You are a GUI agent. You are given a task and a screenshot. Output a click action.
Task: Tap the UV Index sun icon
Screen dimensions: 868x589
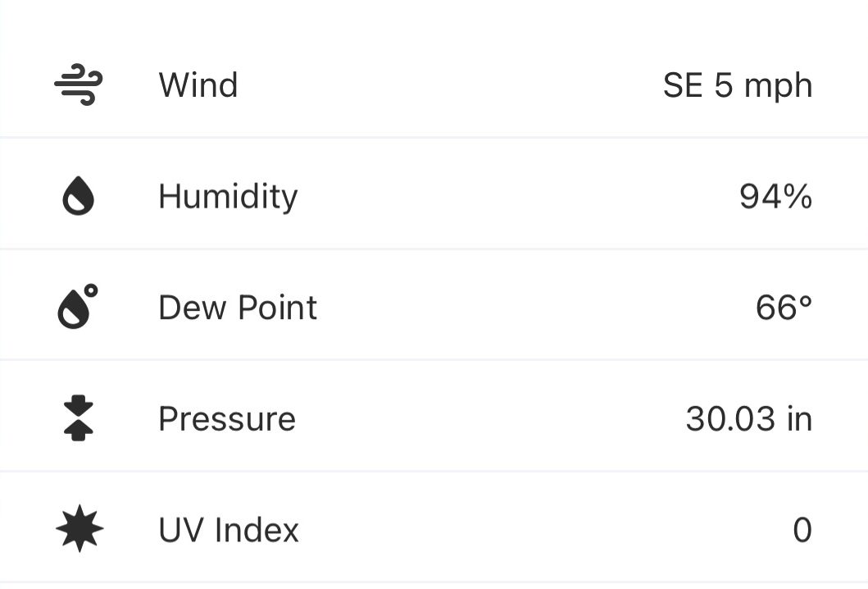(x=80, y=529)
